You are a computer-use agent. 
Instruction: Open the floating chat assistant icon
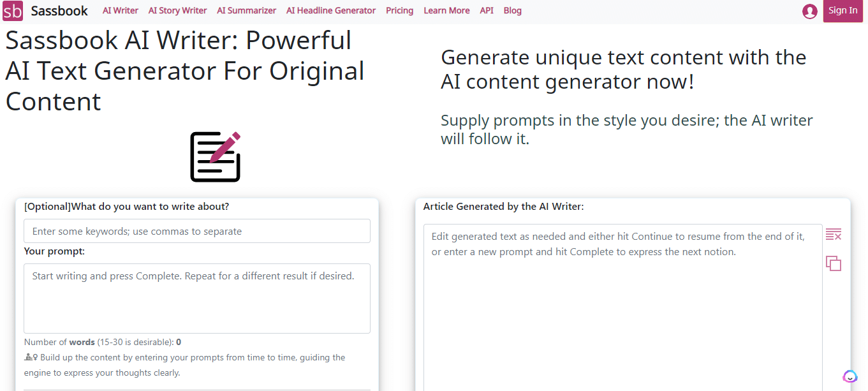click(850, 376)
